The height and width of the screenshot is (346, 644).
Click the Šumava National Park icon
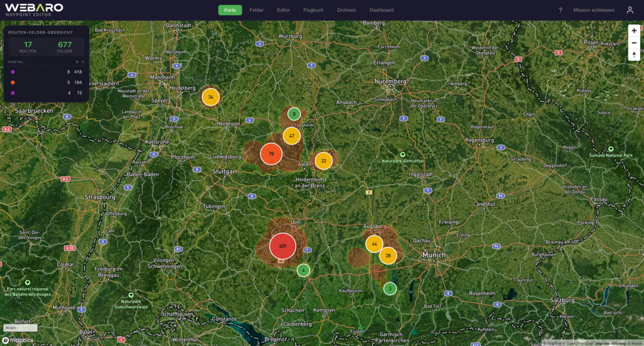point(611,149)
